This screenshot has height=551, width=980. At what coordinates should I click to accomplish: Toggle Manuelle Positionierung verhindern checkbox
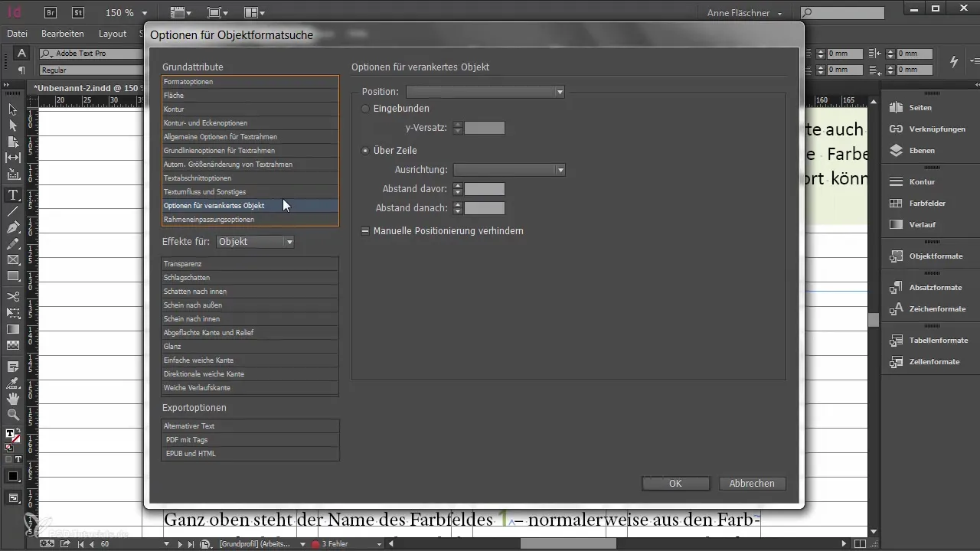click(x=365, y=230)
